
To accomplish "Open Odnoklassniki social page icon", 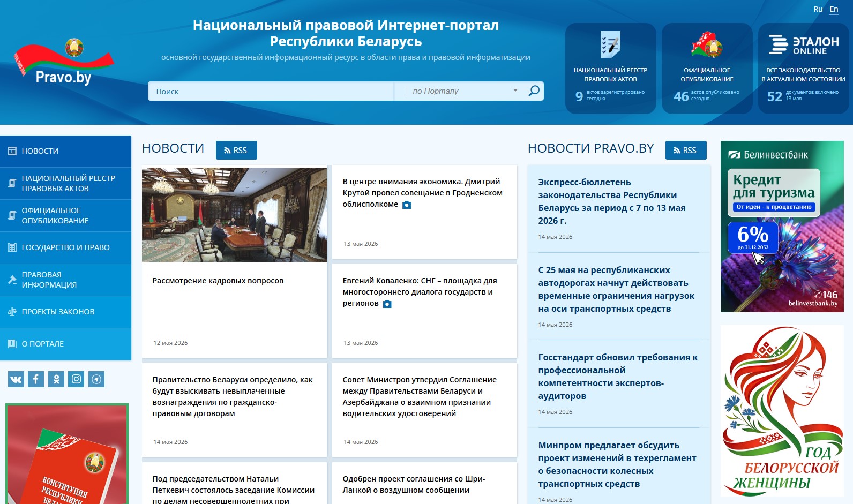I will pyautogui.click(x=56, y=379).
